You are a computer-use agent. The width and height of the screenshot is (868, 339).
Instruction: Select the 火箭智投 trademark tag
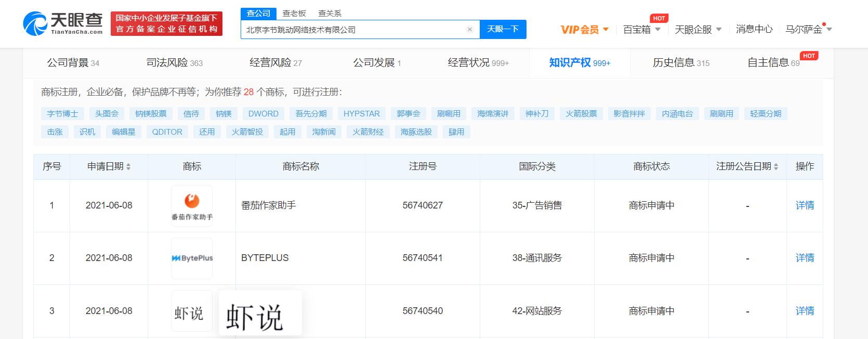point(247,132)
